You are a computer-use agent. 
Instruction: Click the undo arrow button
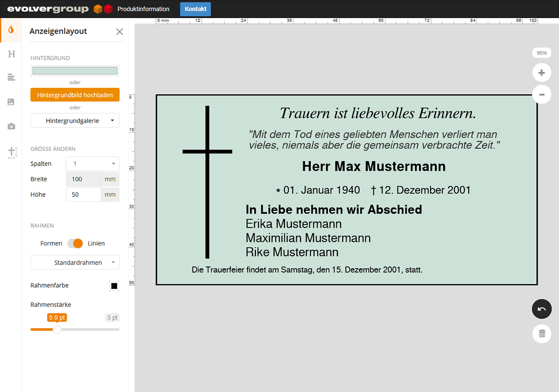tap(541, 309)
